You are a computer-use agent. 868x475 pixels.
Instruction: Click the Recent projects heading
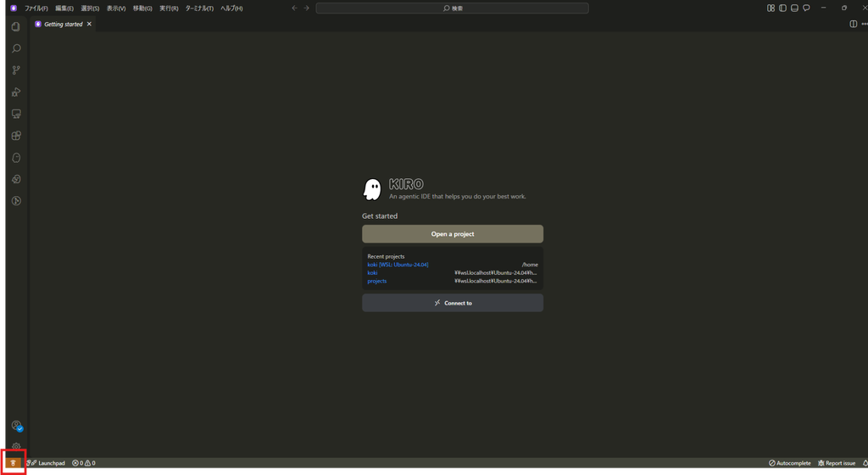click(x=386, y=256)
